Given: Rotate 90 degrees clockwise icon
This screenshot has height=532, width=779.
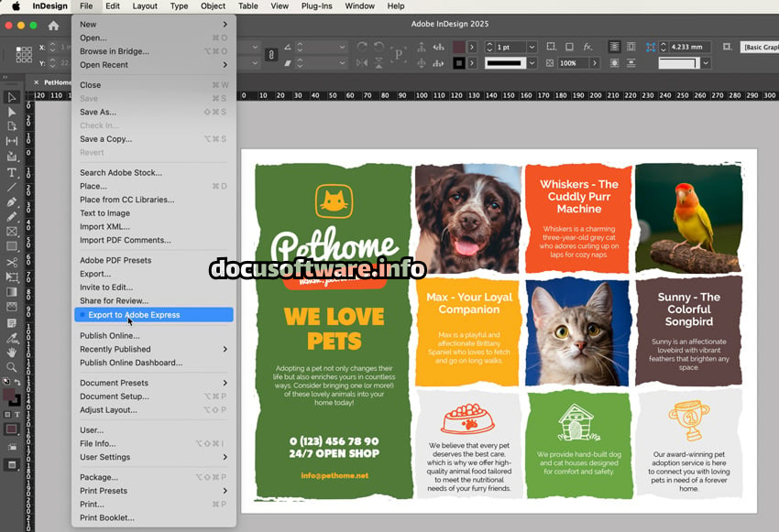Looking at the screenshot, I should click(x=362, y=47).
